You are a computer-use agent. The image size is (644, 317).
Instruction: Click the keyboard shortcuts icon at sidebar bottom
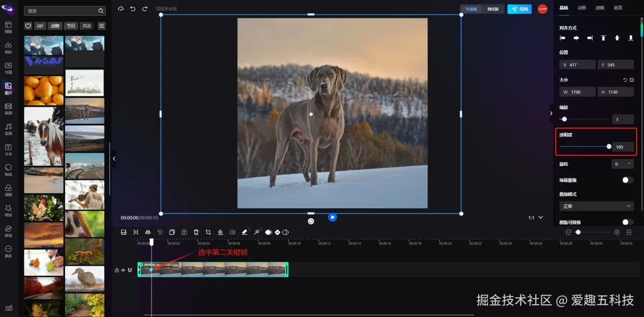click(8, 308)
